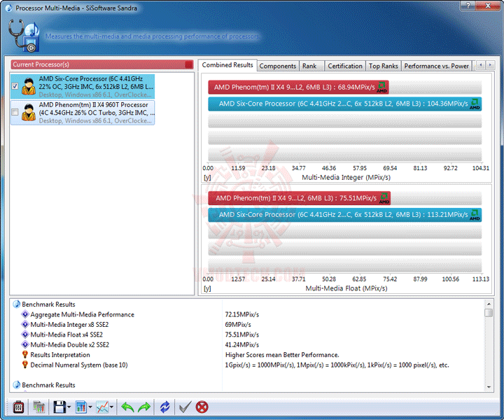Screen dimensions: 504x420
Task: Click the stethoscope module logo icon
Action: click(x=24, y=35)
